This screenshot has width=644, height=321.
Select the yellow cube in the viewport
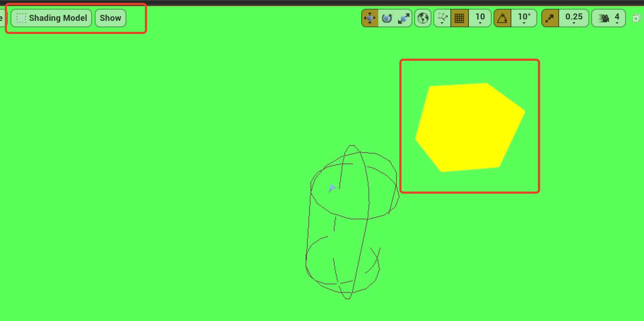(470, 127)
